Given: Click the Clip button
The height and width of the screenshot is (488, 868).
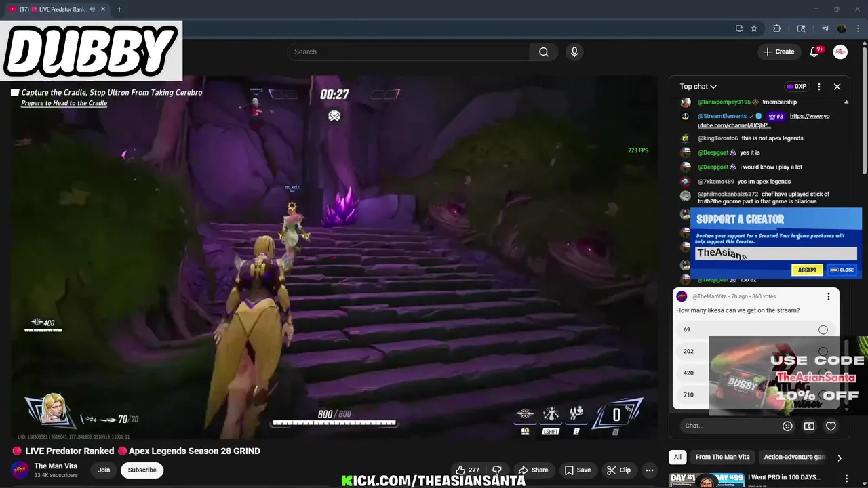Looking at the screenshot, I should coord(619,470).
